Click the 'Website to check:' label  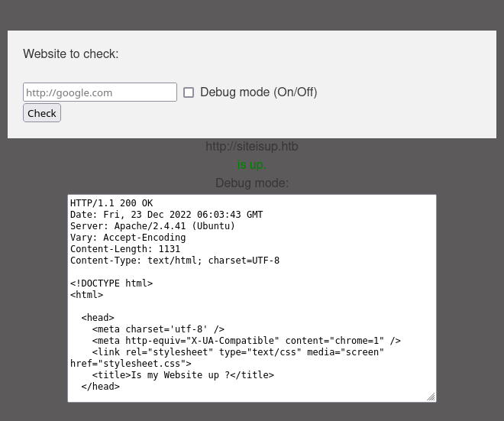[x=71, y=53]
